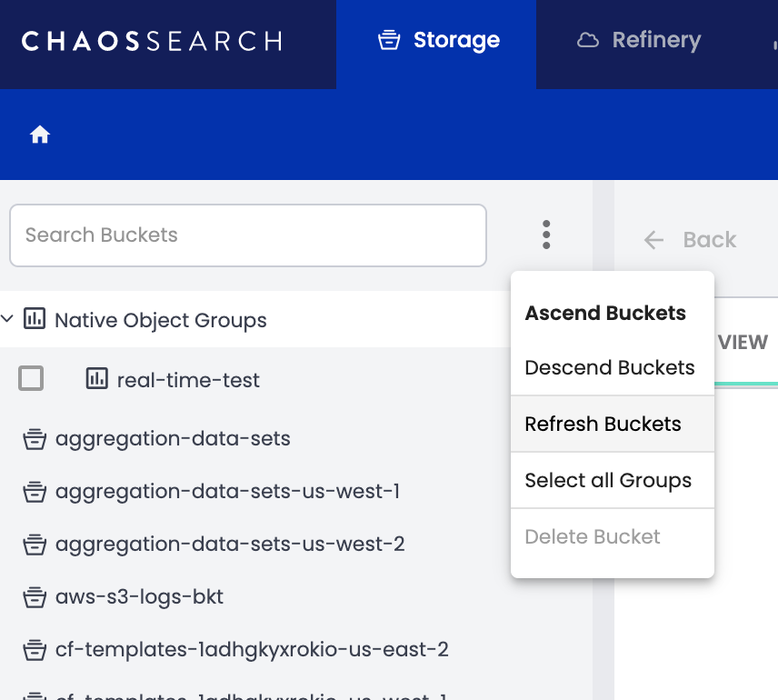Open the aggregation-data-sets-us-west-2 bucket
778x700 pixels.
pyautogui.click(x=230, y=545)
